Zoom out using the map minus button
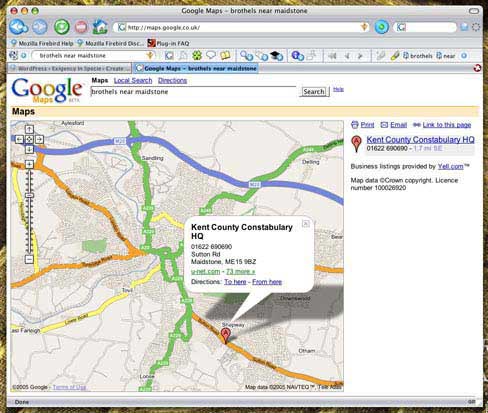This screenshot has height=413, width=488. [x=29, y=259]
